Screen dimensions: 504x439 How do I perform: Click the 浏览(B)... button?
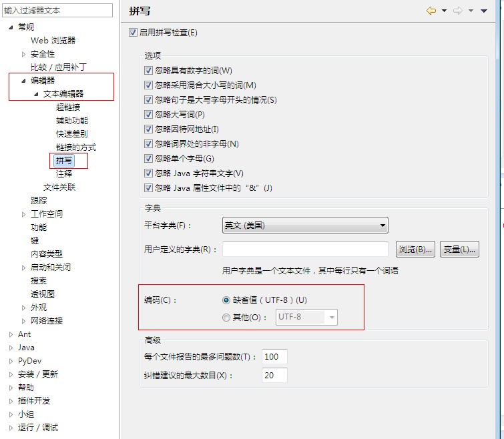click(x=415, y=250)
